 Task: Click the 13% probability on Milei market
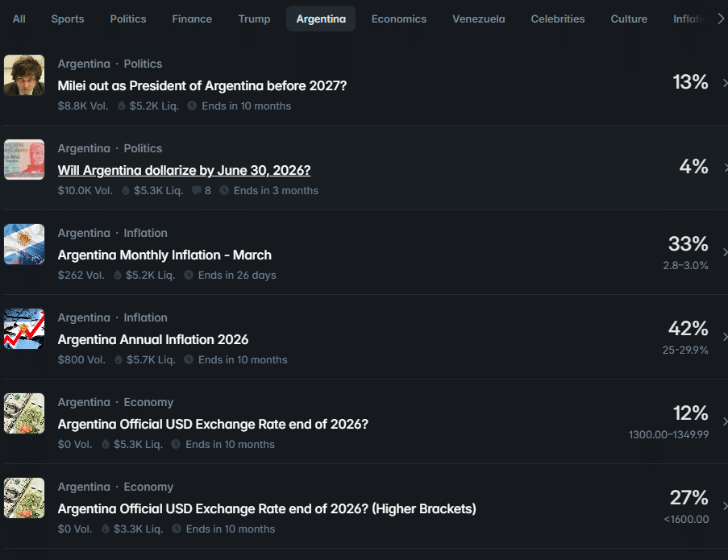(x=690, y=82)
